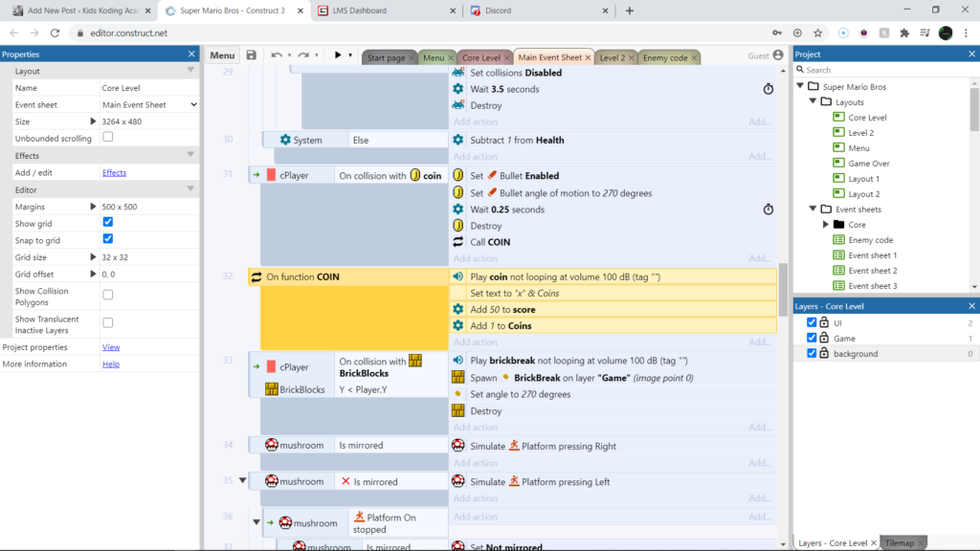Image resolution: width=980 pixels, height=551 pixels.
Task: Open the preview options dropdown arrow
Action: click(x=350, y=55)
